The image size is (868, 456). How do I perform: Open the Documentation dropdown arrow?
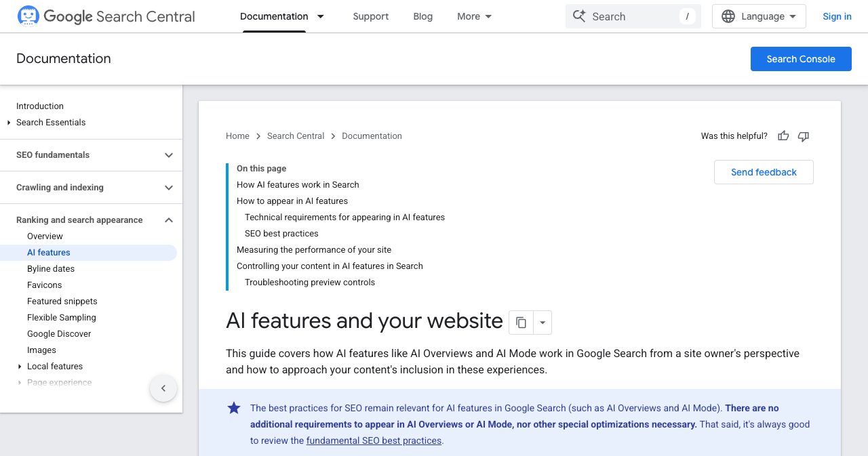click(321, 16)
